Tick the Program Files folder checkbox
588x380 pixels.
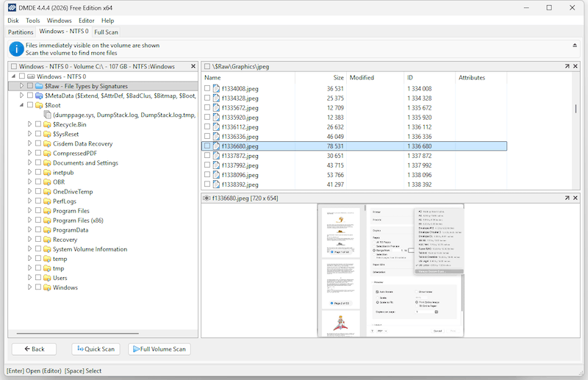[x=38, y=210]
